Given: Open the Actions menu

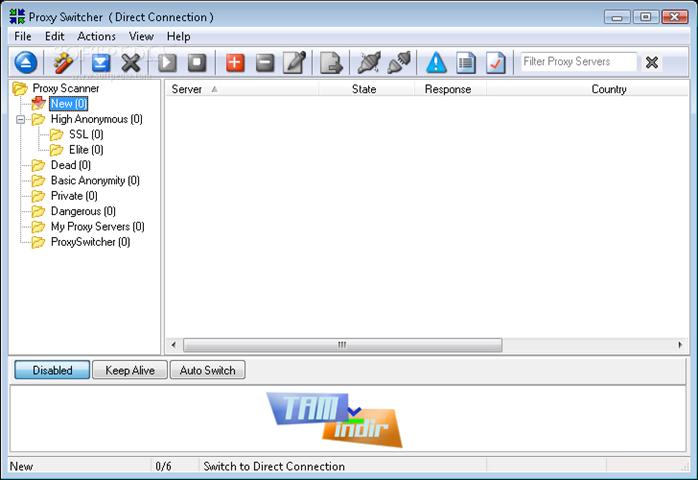Looking at the screenshot, I should click(x=97, y=36).
